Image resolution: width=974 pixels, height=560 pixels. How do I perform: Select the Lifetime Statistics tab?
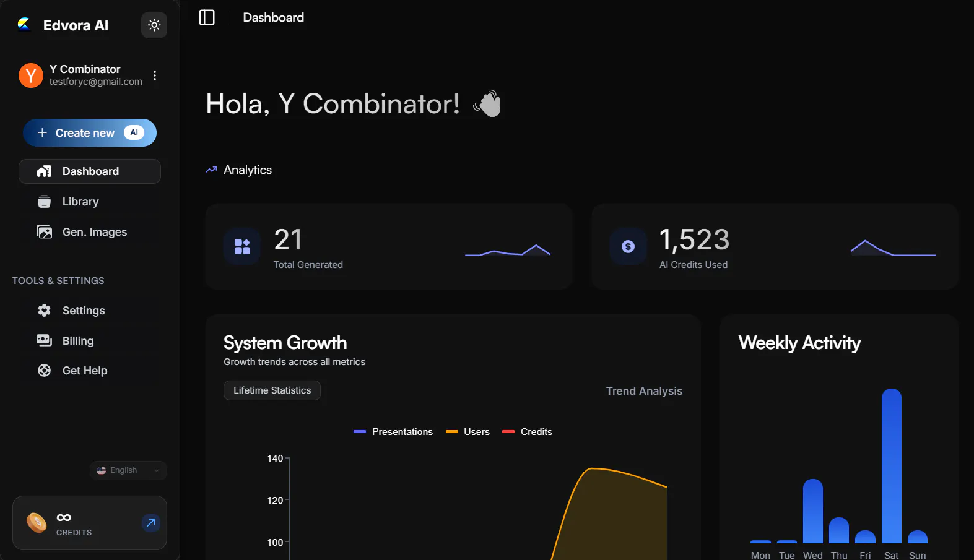click(x=272, y=390)
